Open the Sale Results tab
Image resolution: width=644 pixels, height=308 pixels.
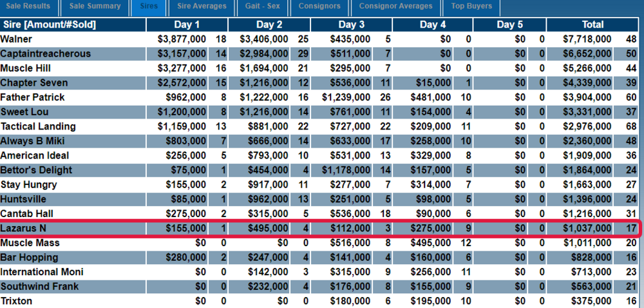point(29,6)
